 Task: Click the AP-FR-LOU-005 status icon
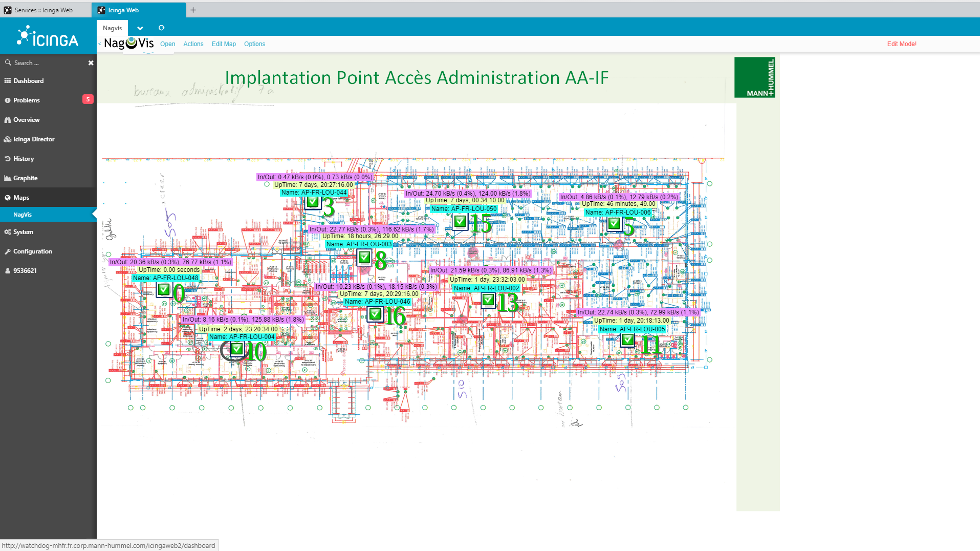coord(627,340)
